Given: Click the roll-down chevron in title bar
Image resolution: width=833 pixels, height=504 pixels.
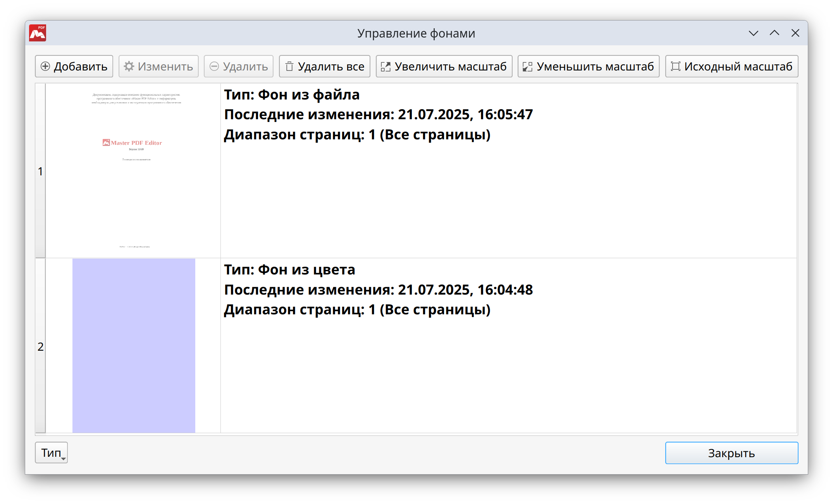Looking at the screenshot, I should coord(753,33).
